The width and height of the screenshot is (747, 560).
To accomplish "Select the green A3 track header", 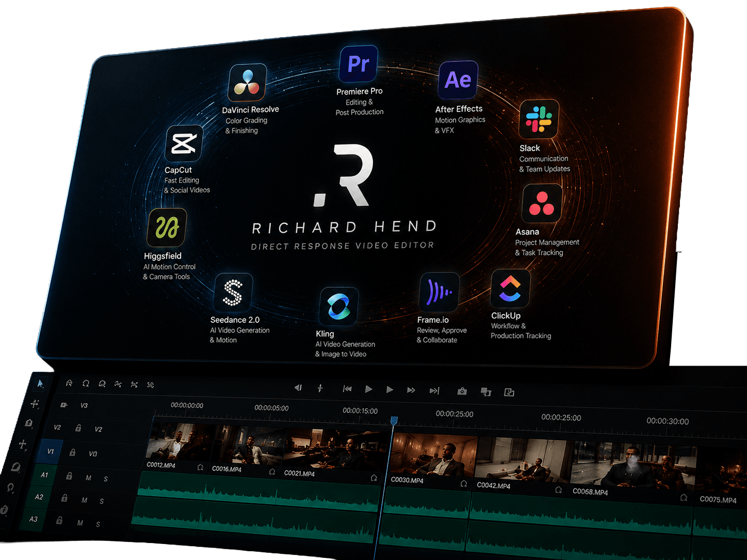I will pyautogui.click(x=34, y=519).
